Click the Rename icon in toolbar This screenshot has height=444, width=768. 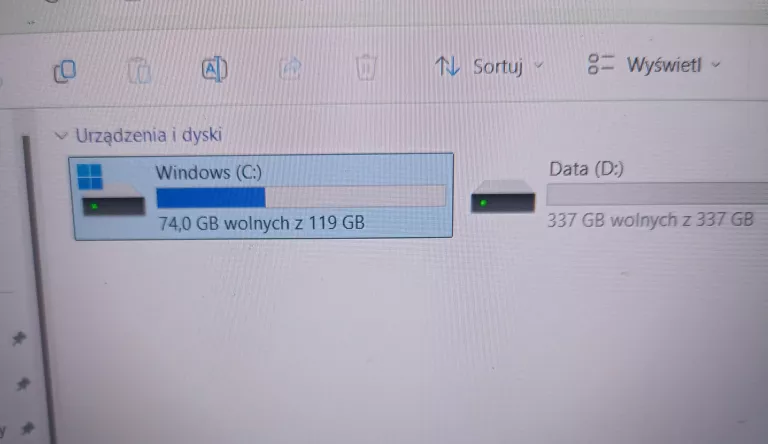(x=215, y=69)
